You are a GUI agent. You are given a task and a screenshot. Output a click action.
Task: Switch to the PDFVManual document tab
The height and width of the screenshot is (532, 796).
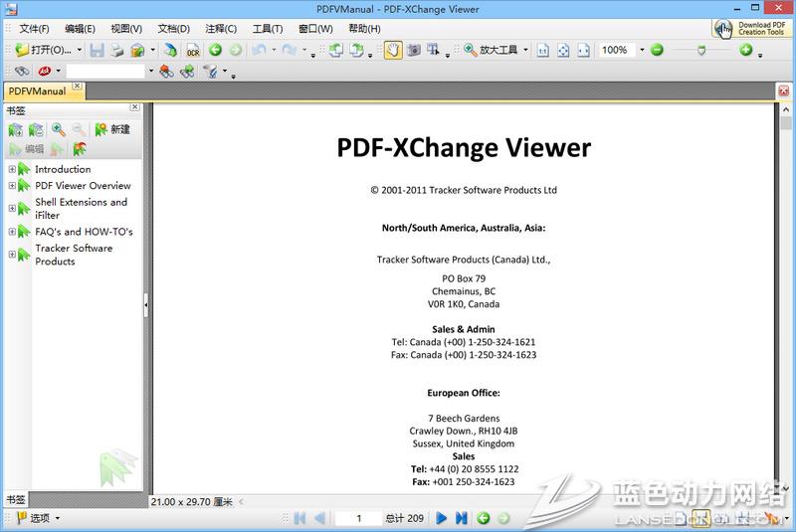click(37, 91)
